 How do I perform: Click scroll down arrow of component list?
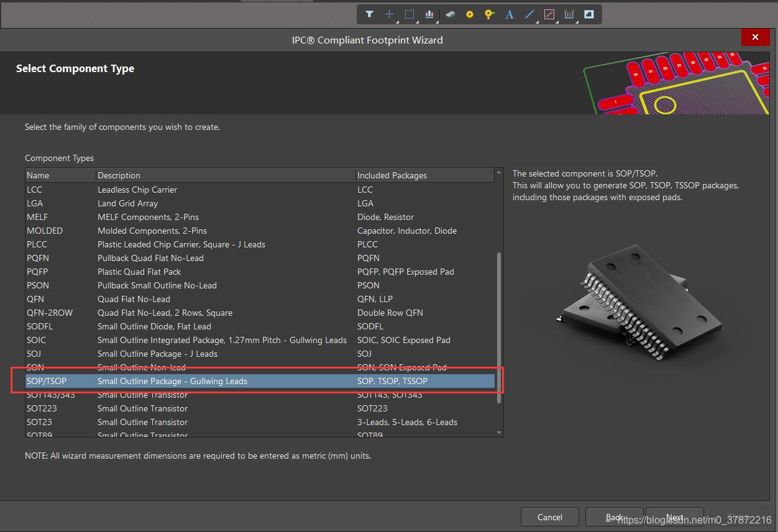point(499,432)
